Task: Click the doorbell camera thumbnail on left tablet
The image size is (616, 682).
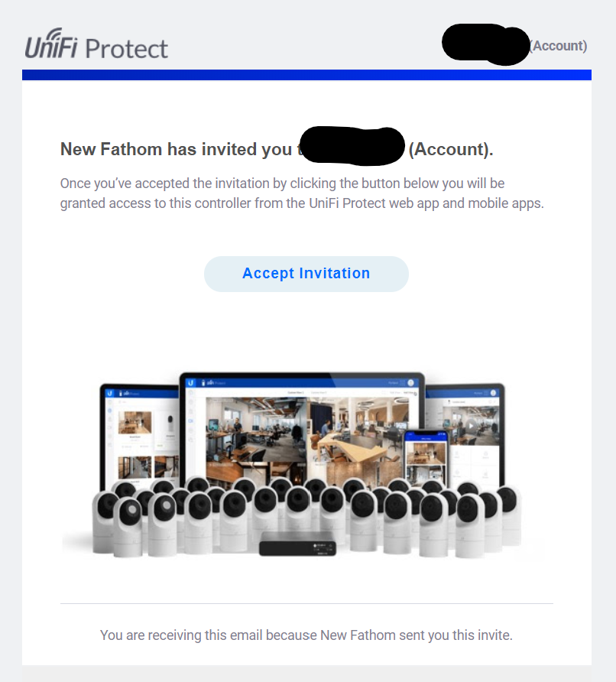Action: pyautogui.click(x=170, y=422)
